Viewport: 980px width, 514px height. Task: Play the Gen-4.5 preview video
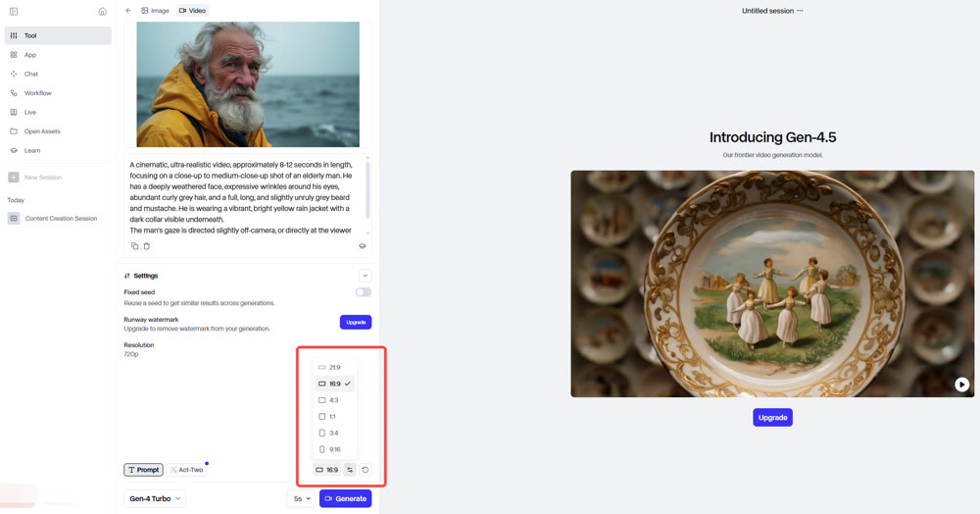point(962,385)
